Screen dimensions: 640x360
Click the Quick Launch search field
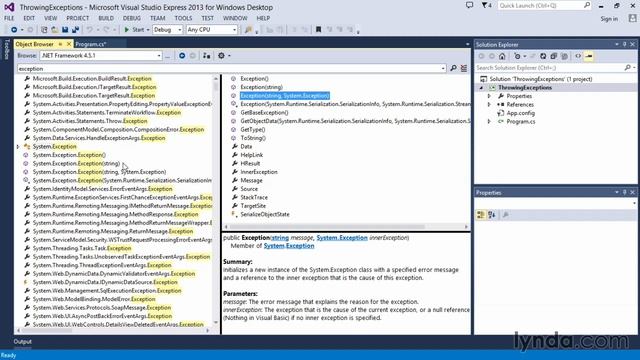coord(544,6)
